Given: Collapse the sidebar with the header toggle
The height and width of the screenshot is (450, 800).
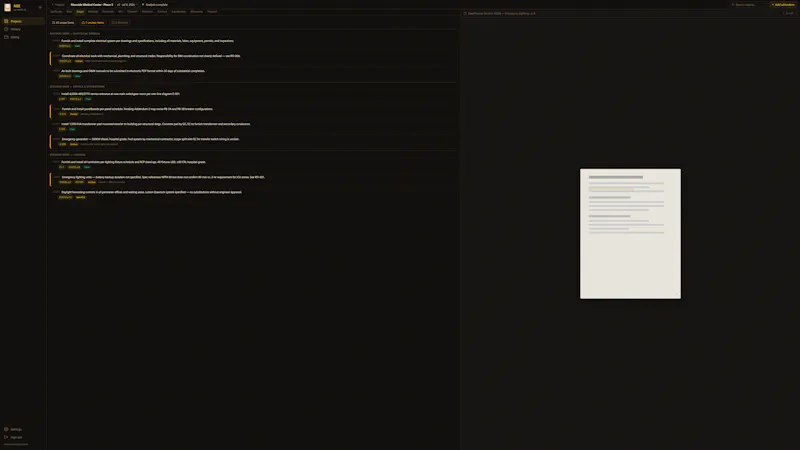Looking at the screenshot, I should (40, 7).
